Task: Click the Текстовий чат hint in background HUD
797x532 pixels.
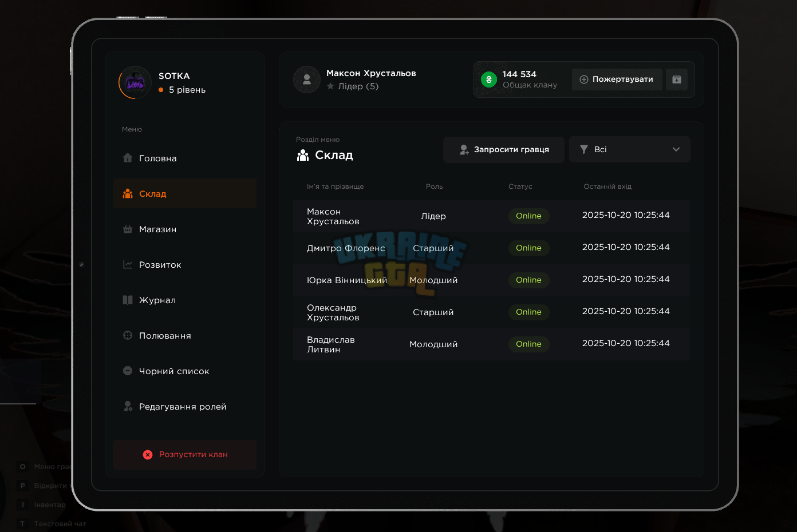Action: click(x=60, y=523)
